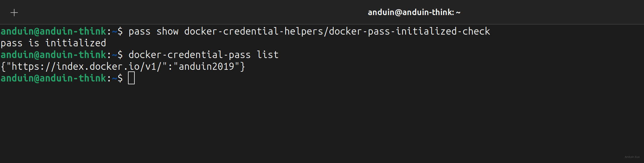Click the "list" argument in second command
Viewport: 644px width, 163px height.
pyautogui.click(x=267, y=55)
